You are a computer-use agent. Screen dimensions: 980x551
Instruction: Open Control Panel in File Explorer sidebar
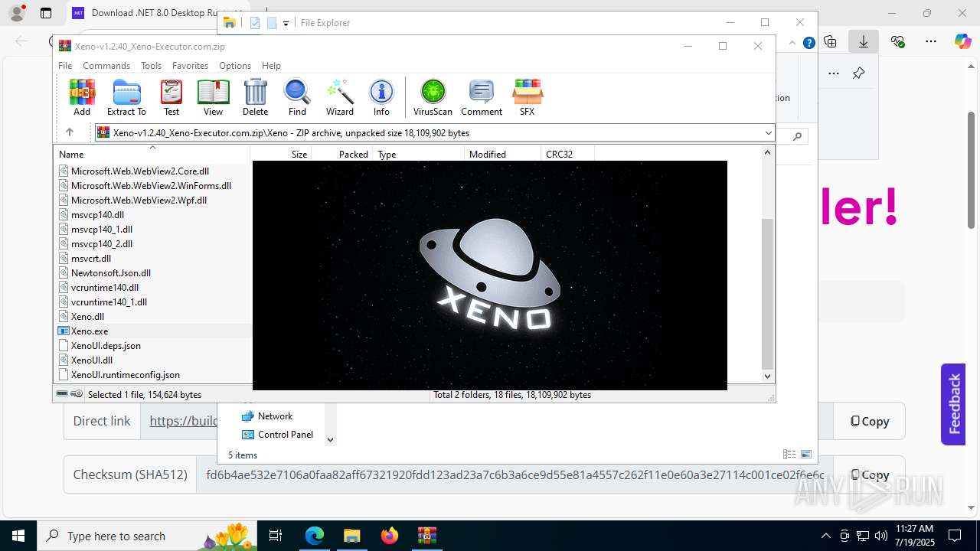[285, 435]
